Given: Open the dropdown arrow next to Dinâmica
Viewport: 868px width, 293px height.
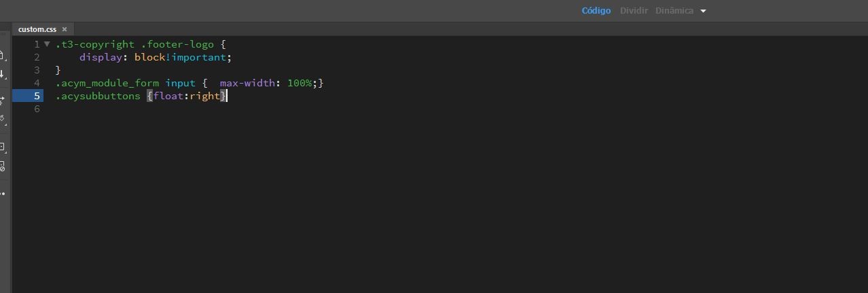Looking at the screenshot, I should tap(704, 11).
